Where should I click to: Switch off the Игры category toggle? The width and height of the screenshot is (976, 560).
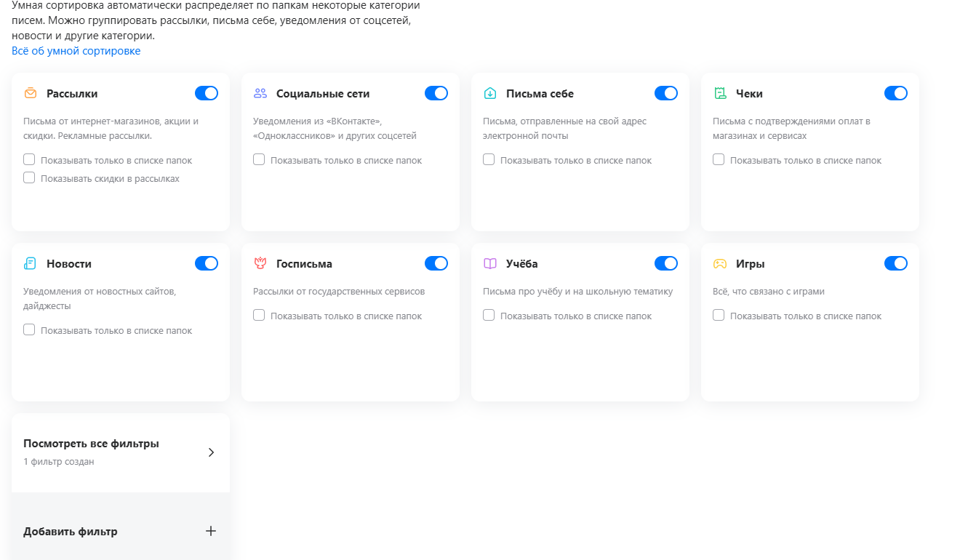[x=896, y=263]
